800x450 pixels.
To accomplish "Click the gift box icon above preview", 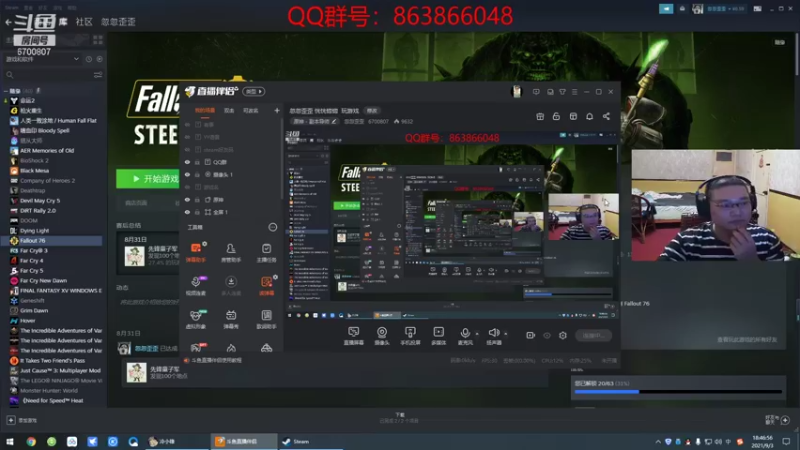I will [540, 116].
